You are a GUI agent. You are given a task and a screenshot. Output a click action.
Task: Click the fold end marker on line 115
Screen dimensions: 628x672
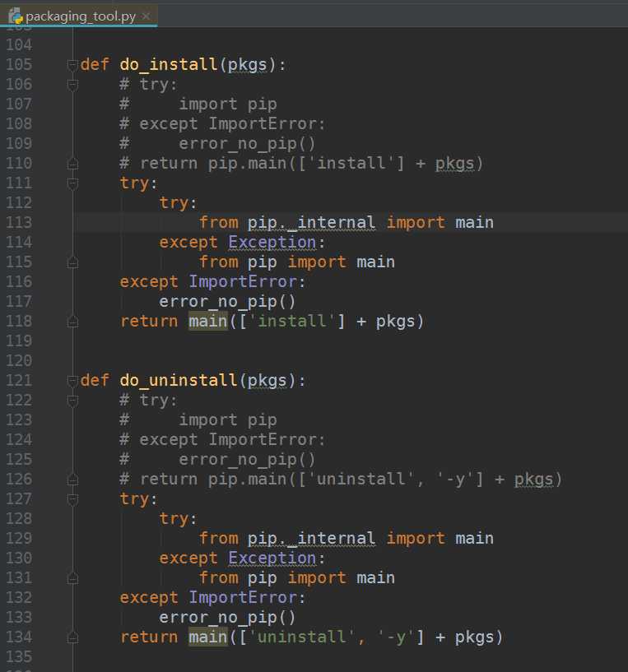coord(72,262)
